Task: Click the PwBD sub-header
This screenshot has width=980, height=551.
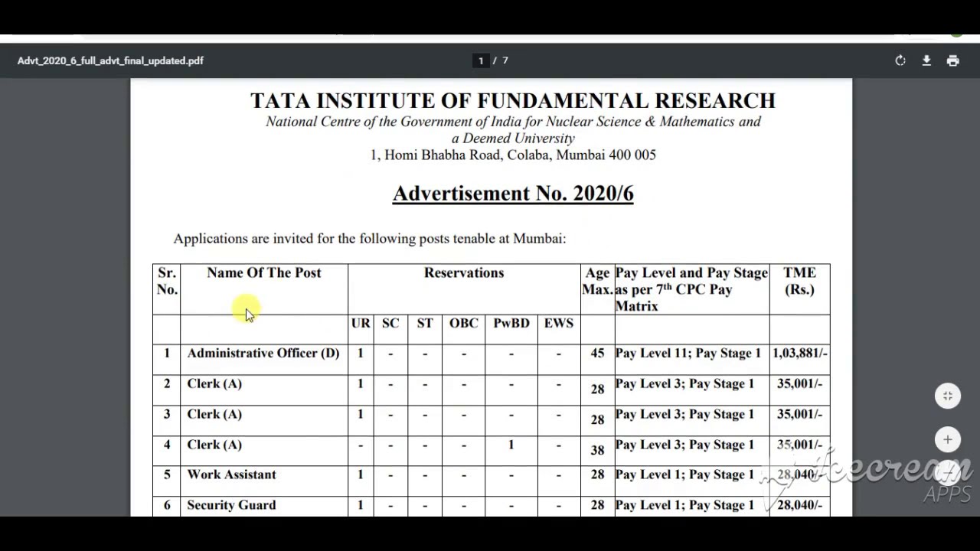Action: [x=511, y=323]
